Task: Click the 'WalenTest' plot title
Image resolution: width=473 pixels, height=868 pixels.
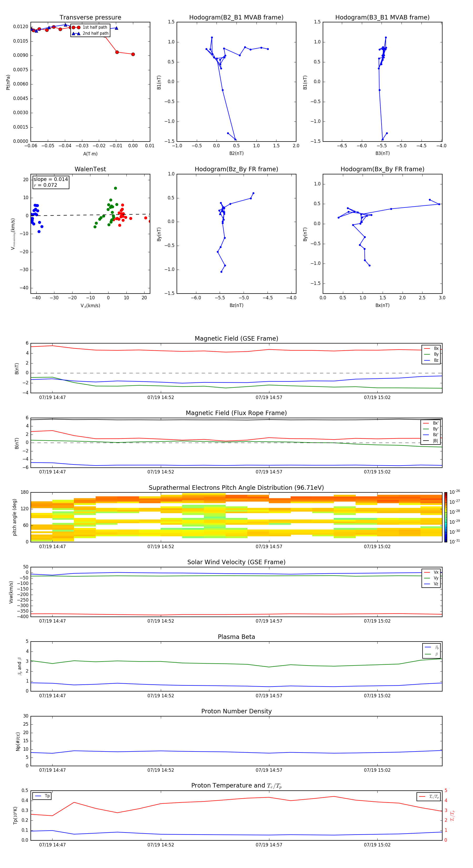Action: tap(90, 169)
